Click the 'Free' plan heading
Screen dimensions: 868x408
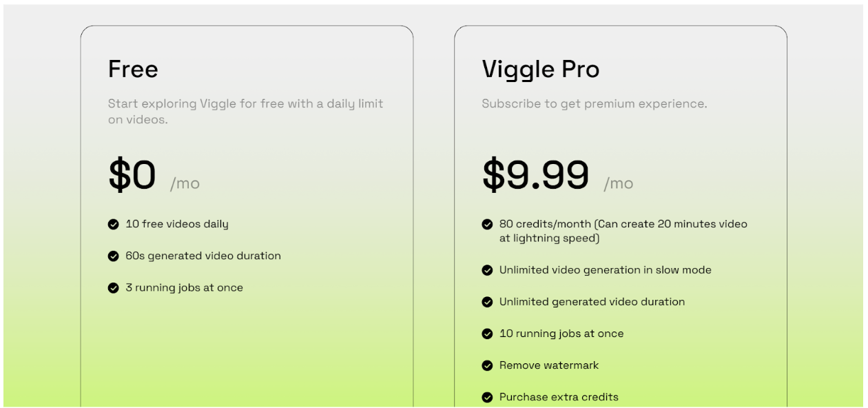[x=133, y=69]
